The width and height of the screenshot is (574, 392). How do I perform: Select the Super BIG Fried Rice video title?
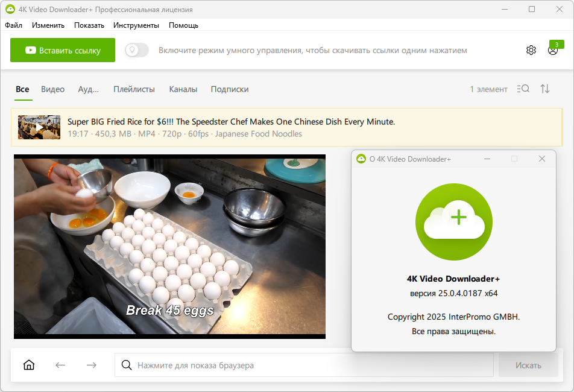(231, 121)
